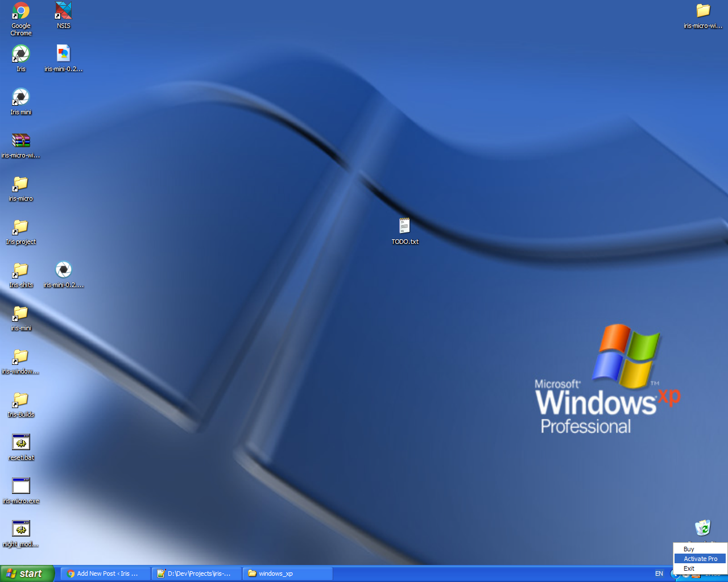This screenshot has height=582, width=728.
Task: Select the Iris-shits folder shortcut
Action: point(21,274)
